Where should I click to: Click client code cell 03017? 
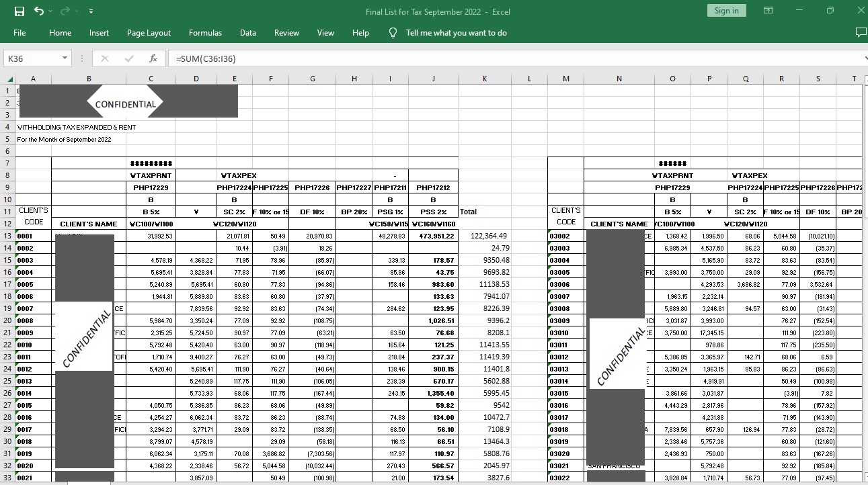click(x=565, y=418)
